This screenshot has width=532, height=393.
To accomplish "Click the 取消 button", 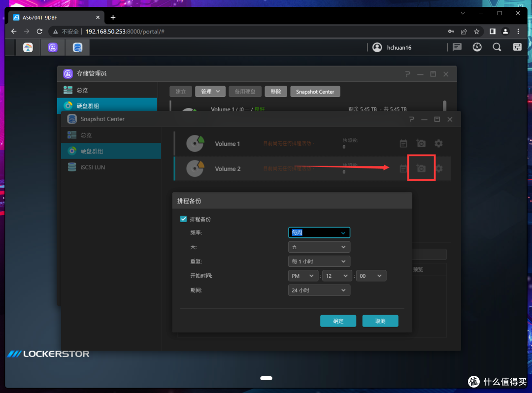I will tap(380, 321).
